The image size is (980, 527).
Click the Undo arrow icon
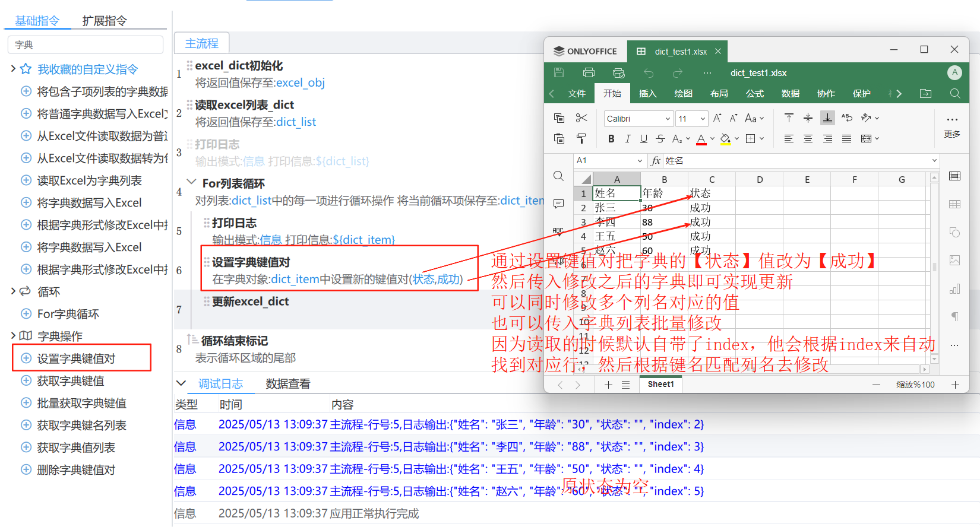point(649,73)
